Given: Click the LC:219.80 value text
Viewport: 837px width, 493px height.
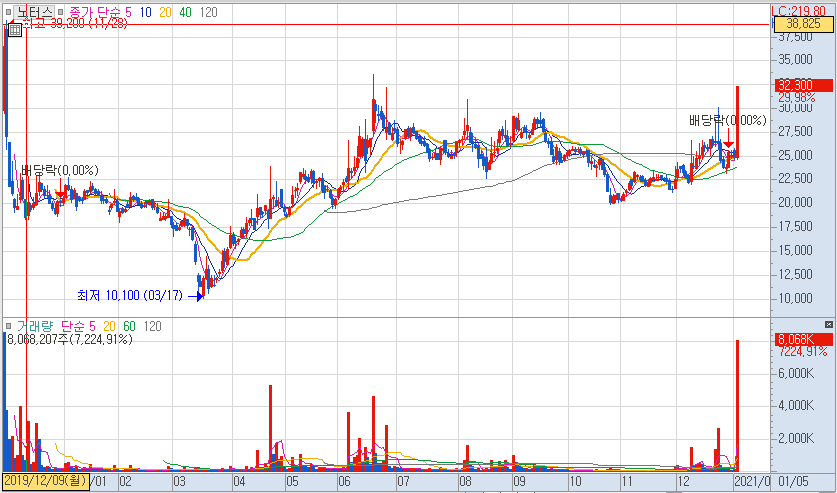Looking at the screenshot, I should [799, 11].
